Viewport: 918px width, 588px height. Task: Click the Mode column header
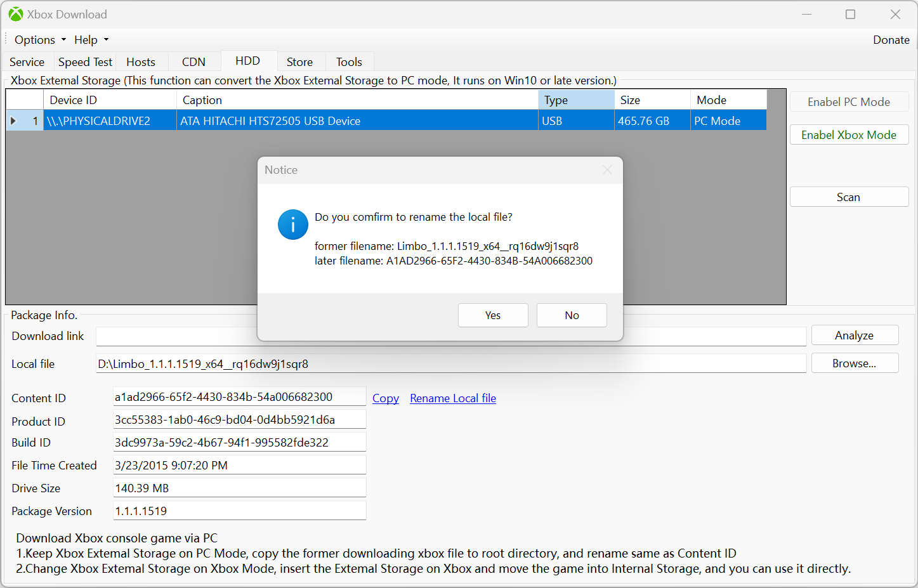point(728,100)
